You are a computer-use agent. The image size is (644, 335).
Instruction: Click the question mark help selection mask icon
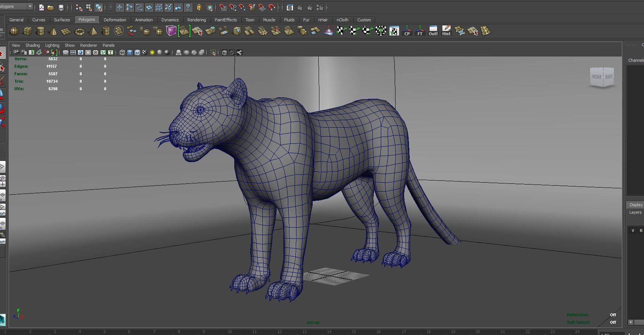point(188,7)
